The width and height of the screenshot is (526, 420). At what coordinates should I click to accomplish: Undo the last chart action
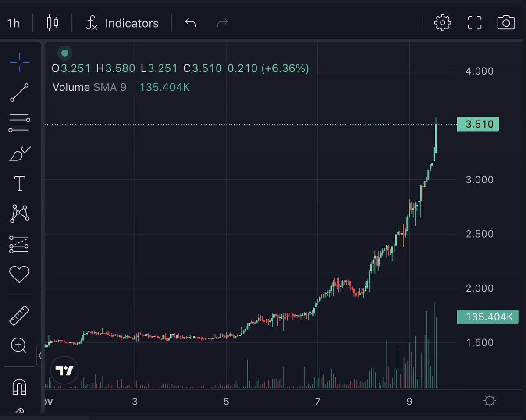pos(191,23)
